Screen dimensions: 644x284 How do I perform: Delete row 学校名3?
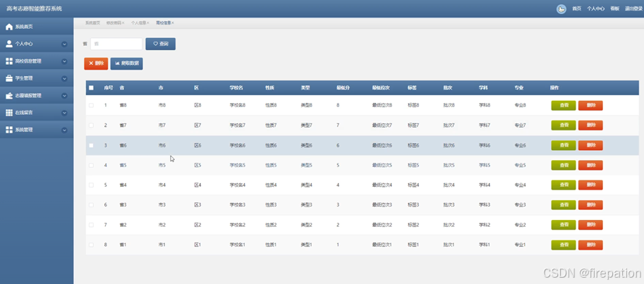[x=590, y=205]
